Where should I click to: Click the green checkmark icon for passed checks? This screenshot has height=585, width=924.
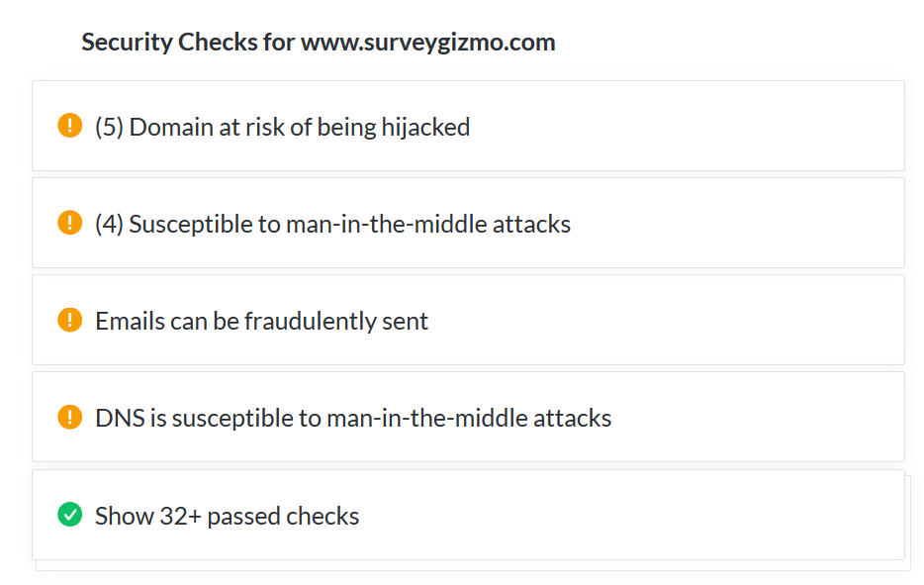point(69,515)
